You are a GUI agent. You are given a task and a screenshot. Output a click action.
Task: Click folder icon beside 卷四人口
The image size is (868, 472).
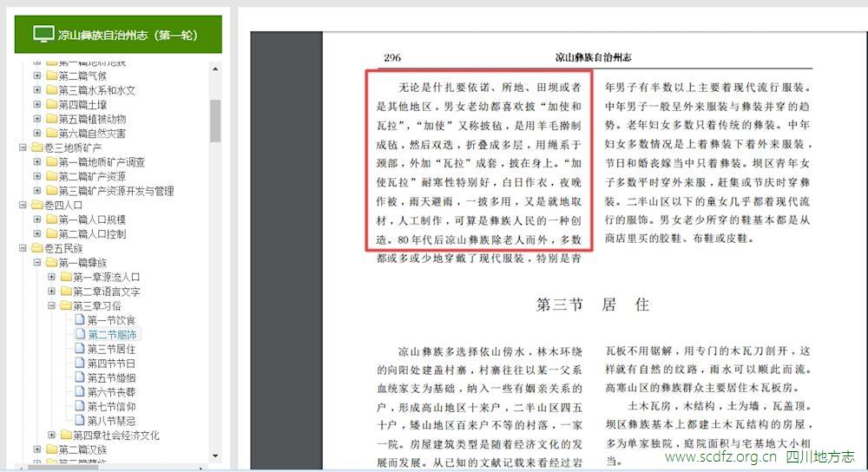[x=37, y=205]
